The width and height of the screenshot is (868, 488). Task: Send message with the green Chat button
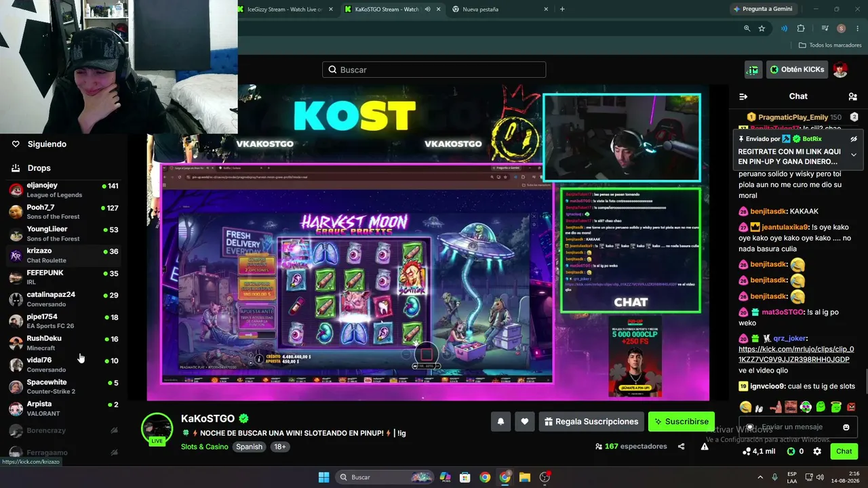pos(844,451)
